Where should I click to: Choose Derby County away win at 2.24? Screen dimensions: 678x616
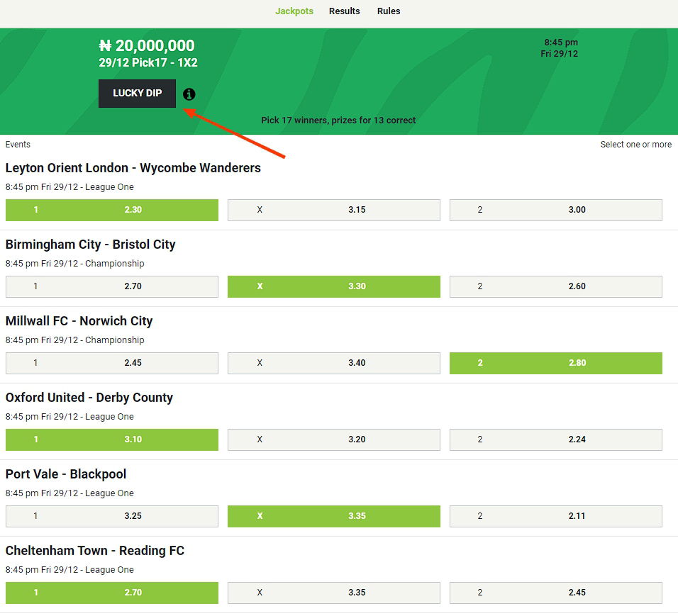click(x=555, y=439)
